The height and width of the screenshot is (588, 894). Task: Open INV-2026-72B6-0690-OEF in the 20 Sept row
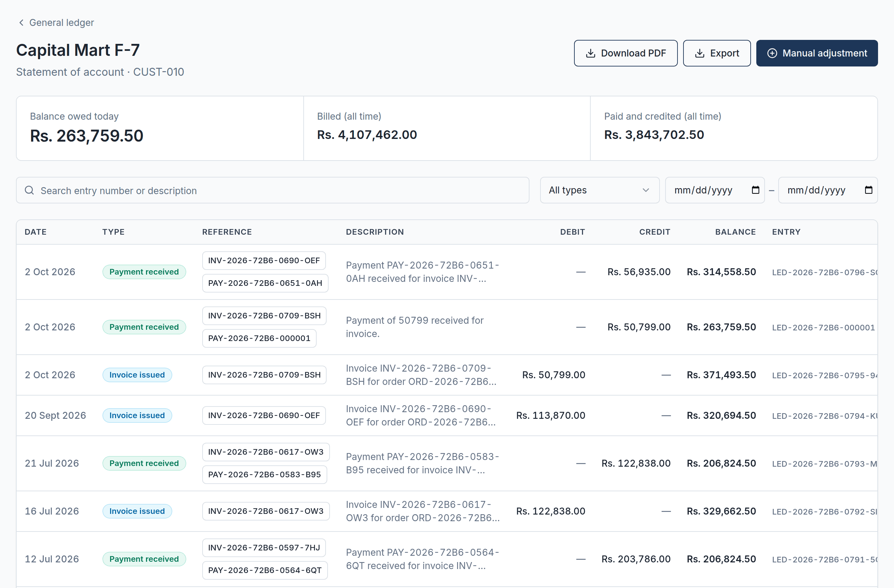264,415
